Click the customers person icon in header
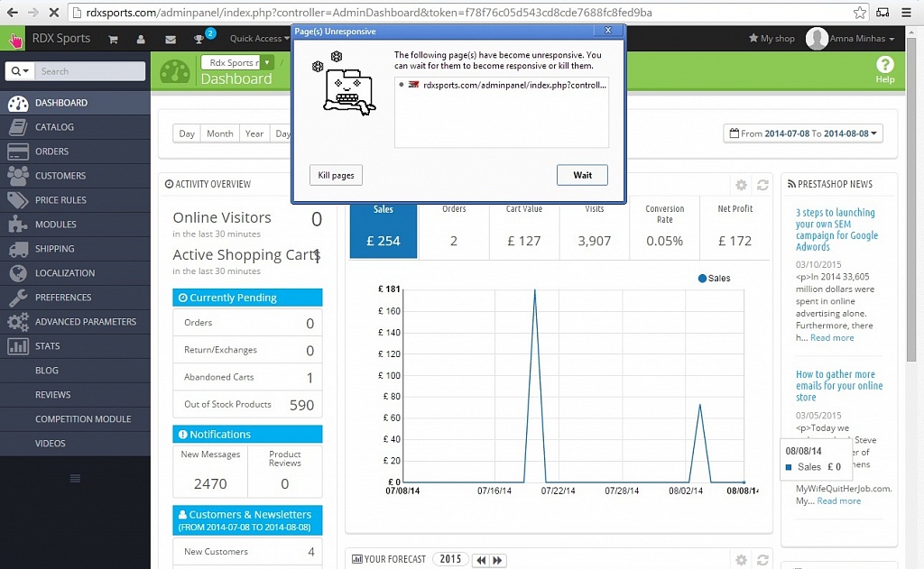The image size is (924, 569). coord(141,39)
